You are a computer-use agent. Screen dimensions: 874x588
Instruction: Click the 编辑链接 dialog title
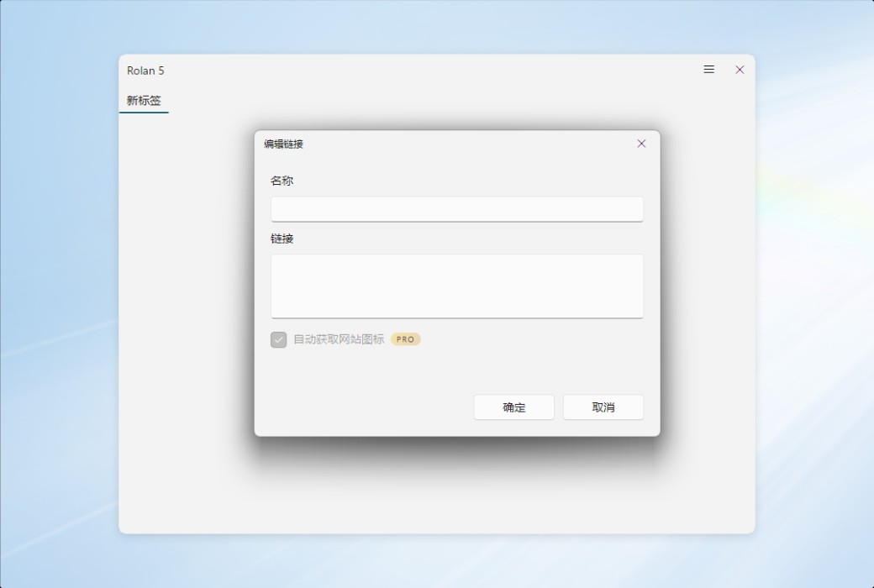[x=284, y=144]
